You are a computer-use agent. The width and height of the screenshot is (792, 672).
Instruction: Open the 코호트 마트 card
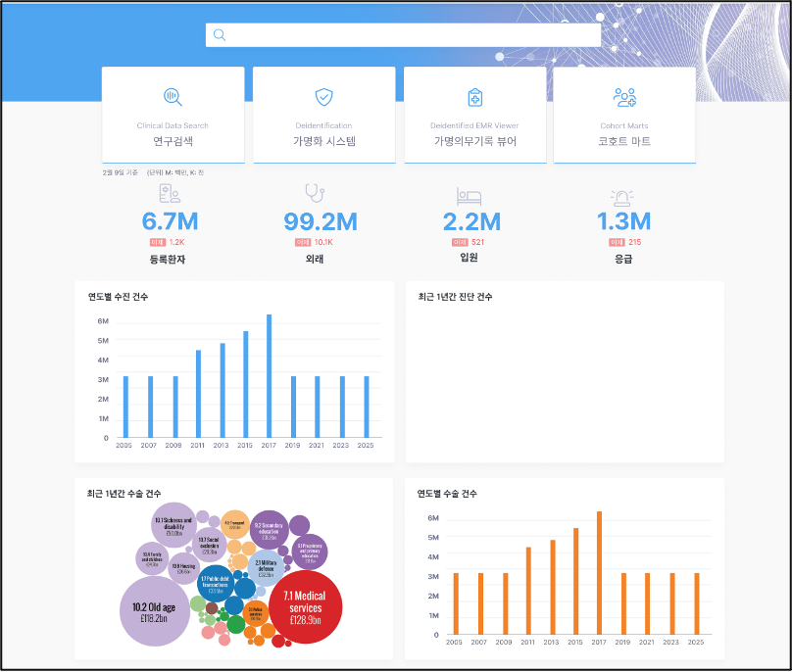pyautogui.click(x=624, y=115)
